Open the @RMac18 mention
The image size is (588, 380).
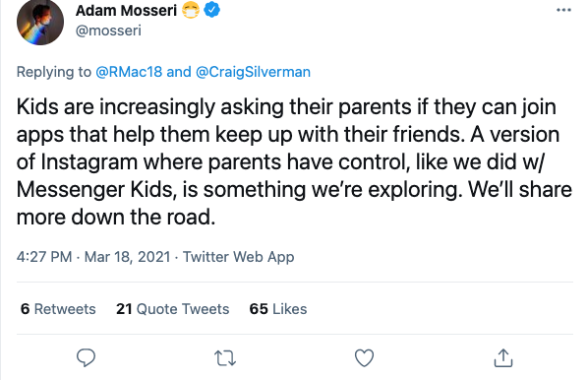click(x=129, y=72)
